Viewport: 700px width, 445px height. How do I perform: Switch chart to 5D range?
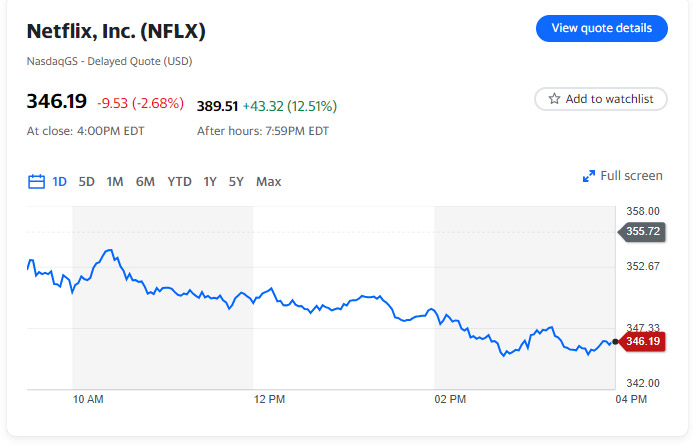(x=87, y=182)
